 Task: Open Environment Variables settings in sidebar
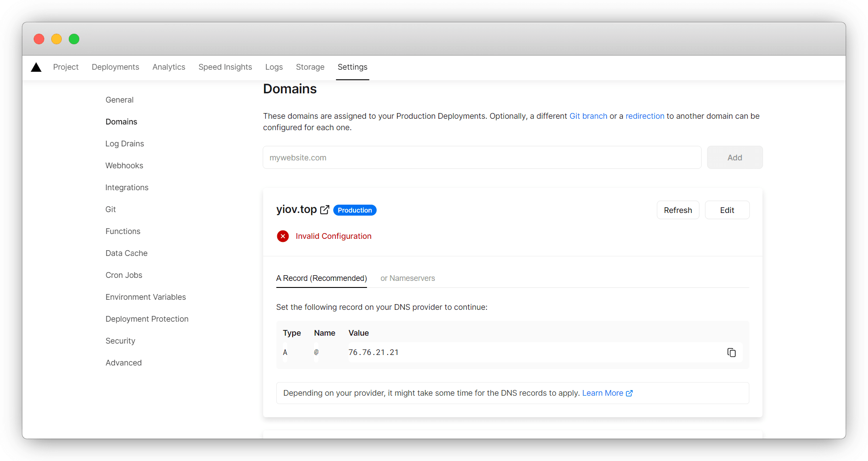[x=145, y=297]
